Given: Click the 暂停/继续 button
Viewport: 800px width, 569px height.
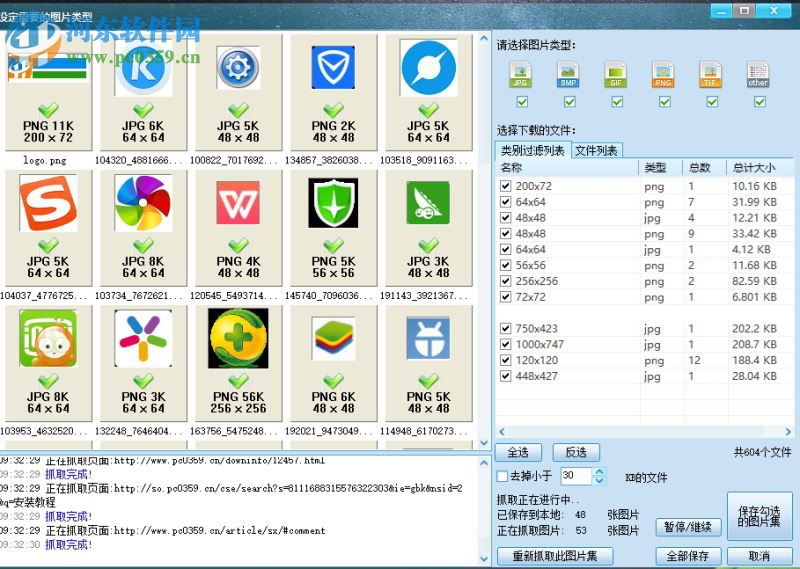Looking at the screenshot, I should 688,527.
